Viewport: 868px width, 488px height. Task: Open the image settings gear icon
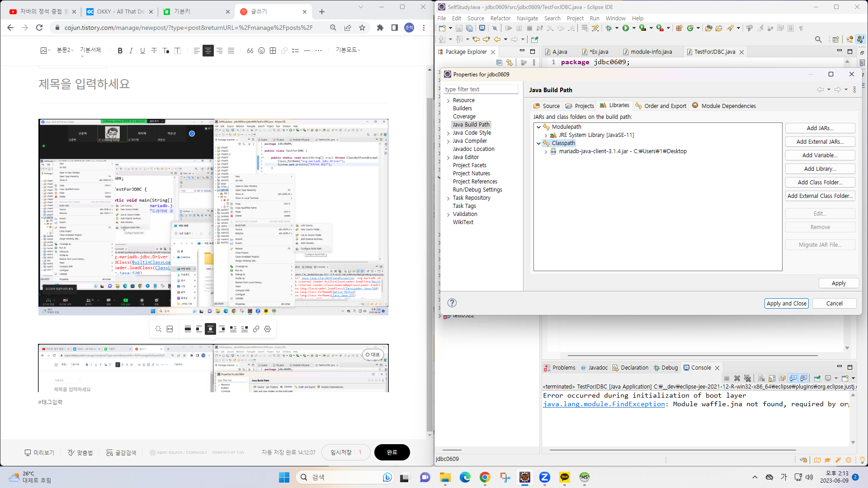(x=268, y=329)
